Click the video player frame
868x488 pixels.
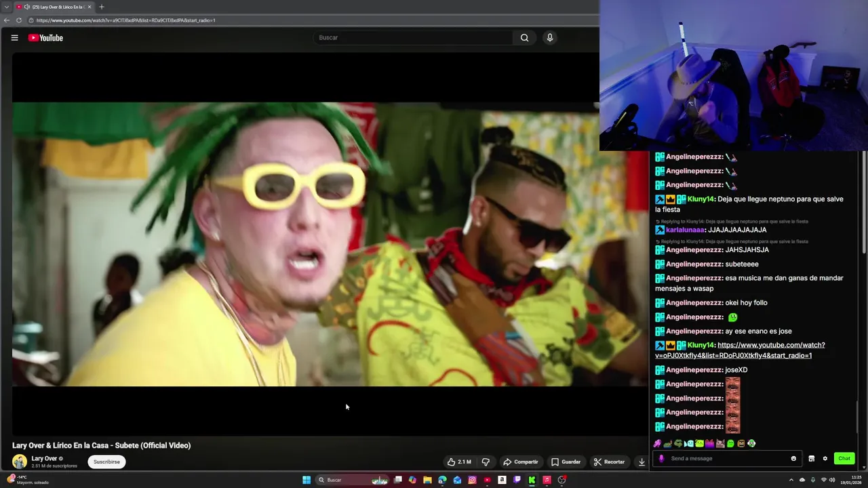click(x=330, y=244)
